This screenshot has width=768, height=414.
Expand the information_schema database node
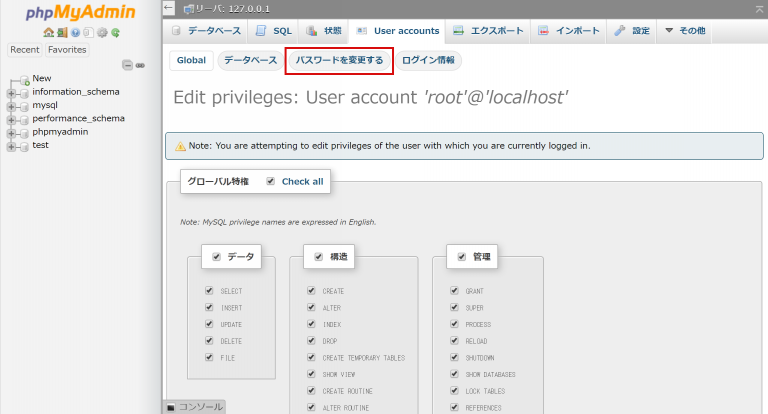click(x=11, y=92)
